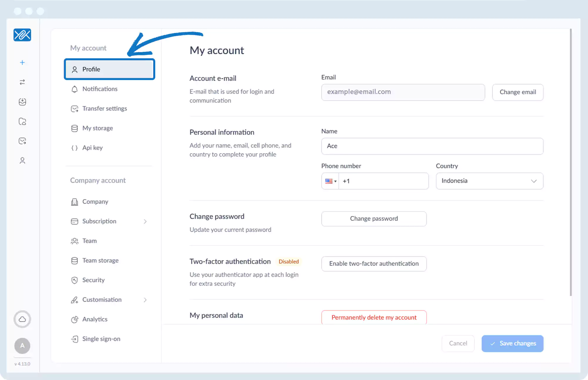Click the folder sync icon in rail
Image resolution: width=588 pixels, height=380 pixels.
tap(22, 121)
